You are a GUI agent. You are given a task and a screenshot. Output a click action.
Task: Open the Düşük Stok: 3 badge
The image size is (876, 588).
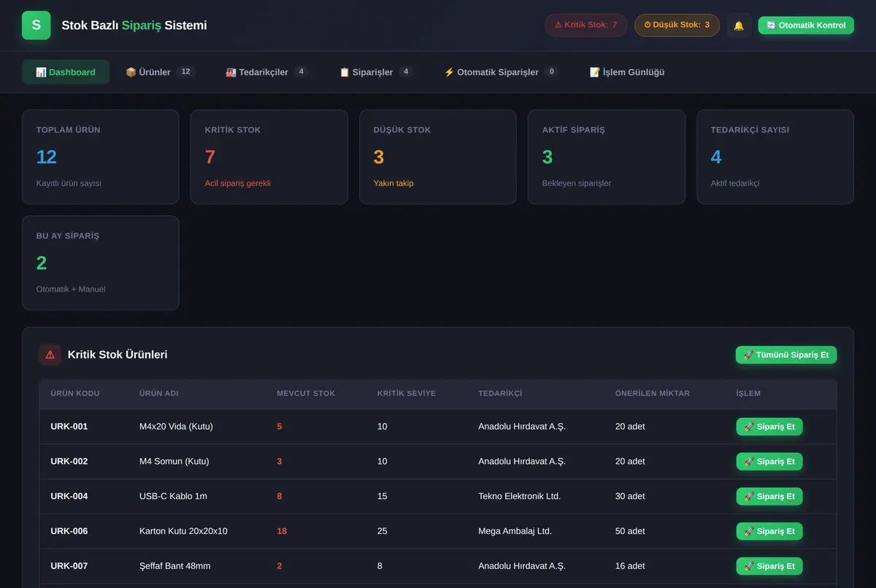point(677,25)
